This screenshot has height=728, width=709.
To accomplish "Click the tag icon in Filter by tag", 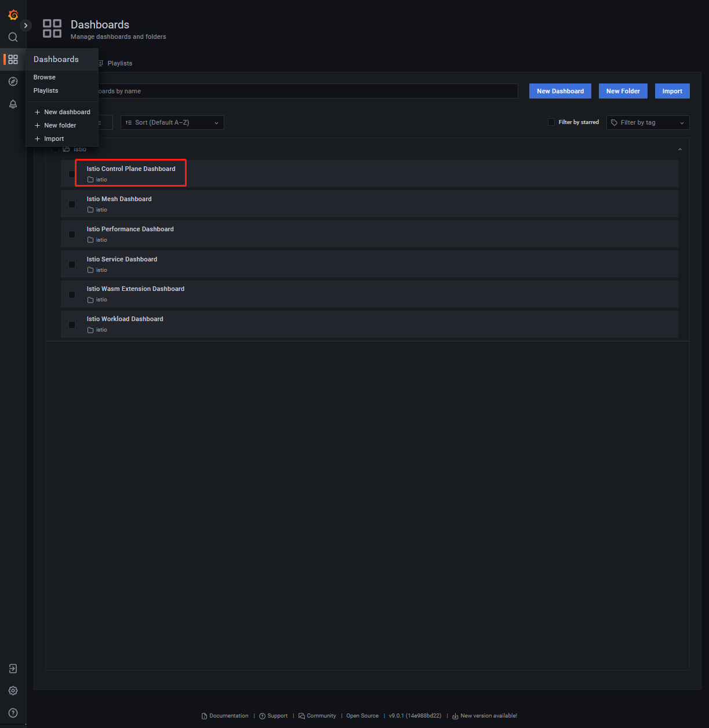I will [615, 122].
